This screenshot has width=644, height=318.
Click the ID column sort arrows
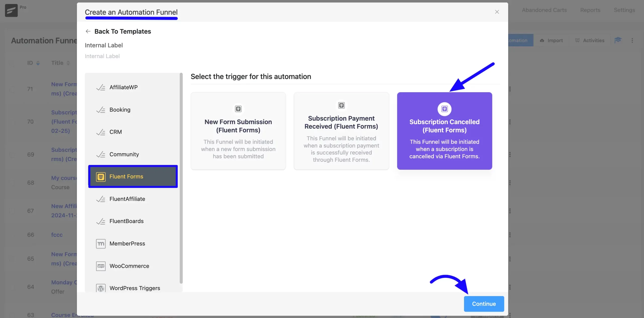coord(38,63)
